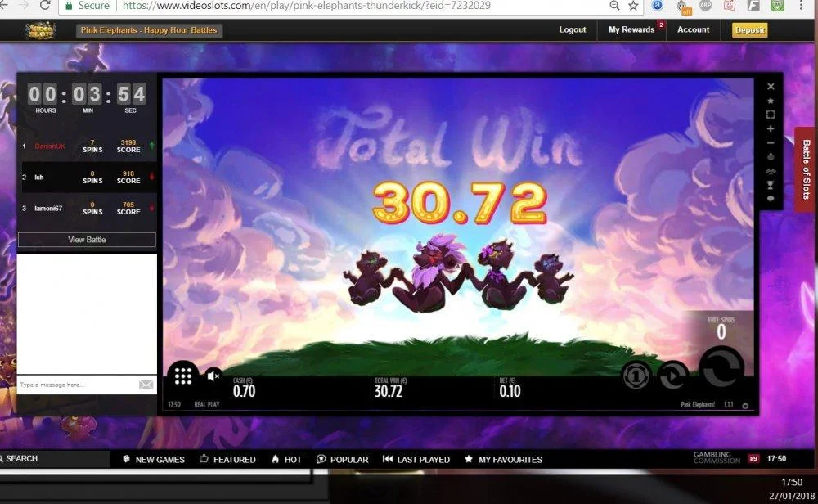Click the browser reload button
This screenshot has height=504, width=818.
(x=45, y=5)
